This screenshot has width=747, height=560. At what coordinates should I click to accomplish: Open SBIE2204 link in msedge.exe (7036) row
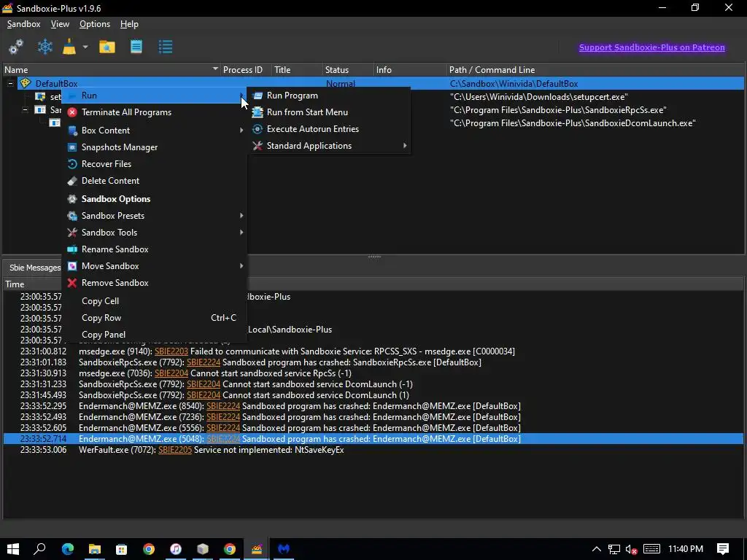[x=171, y=373]
